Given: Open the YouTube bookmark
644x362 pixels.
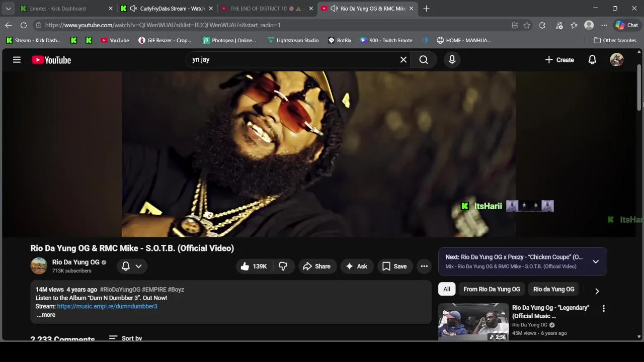Looking at the screenshot, I should (115, 40).
